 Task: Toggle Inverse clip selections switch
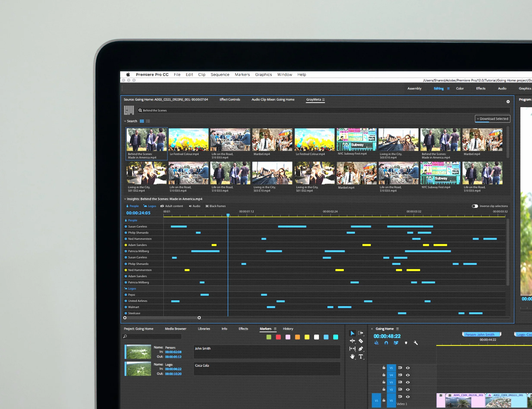coord(475,206)
